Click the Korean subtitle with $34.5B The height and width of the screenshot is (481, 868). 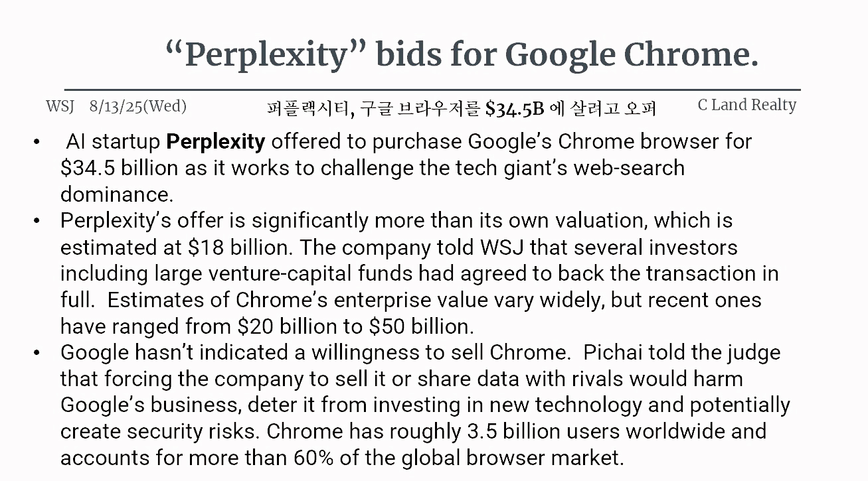point(462,108)
